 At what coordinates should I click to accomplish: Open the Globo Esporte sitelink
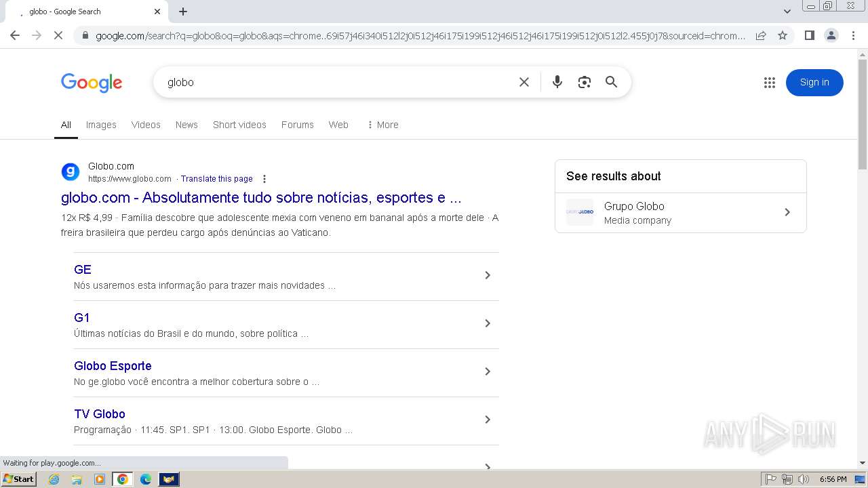113,366
